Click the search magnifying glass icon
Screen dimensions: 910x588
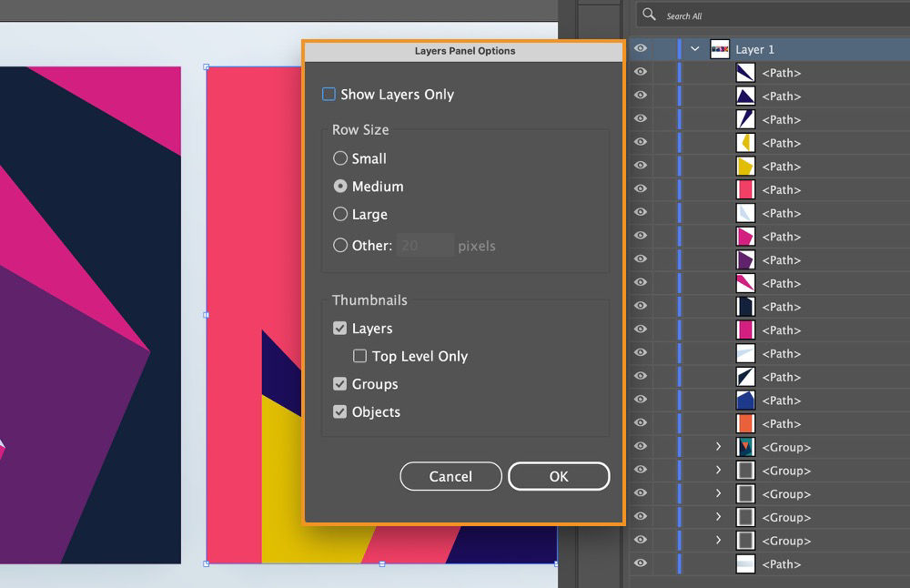pos(648,15)
